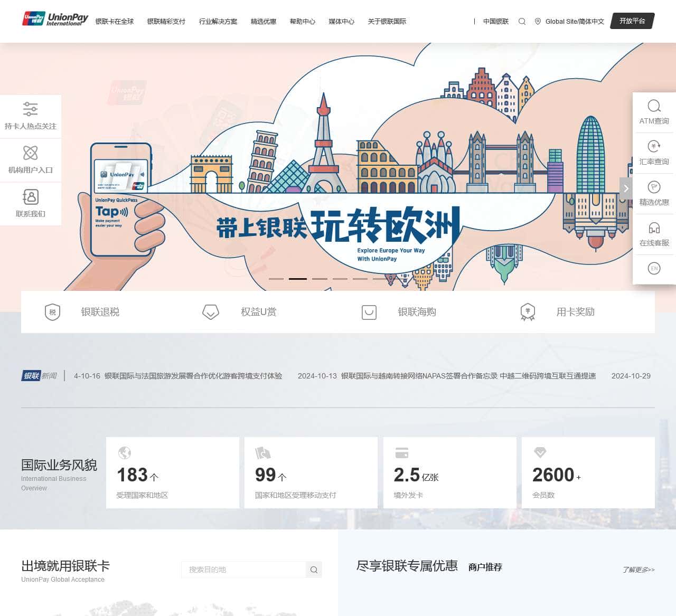Click the card icon above 2.5亿张
This screenshot has width=676, height=616.
pos(401,453)
